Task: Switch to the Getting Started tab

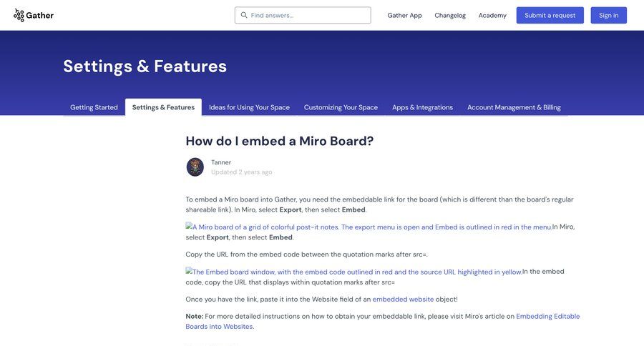Action: pos(94,107)
